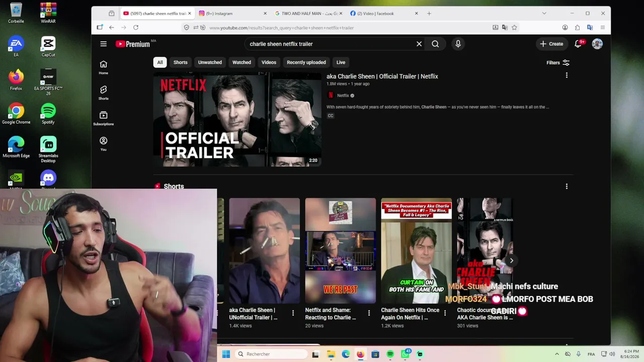
Task: Go back in the Firefox browser
Action: pyautogui.click(x=111, y=28)
